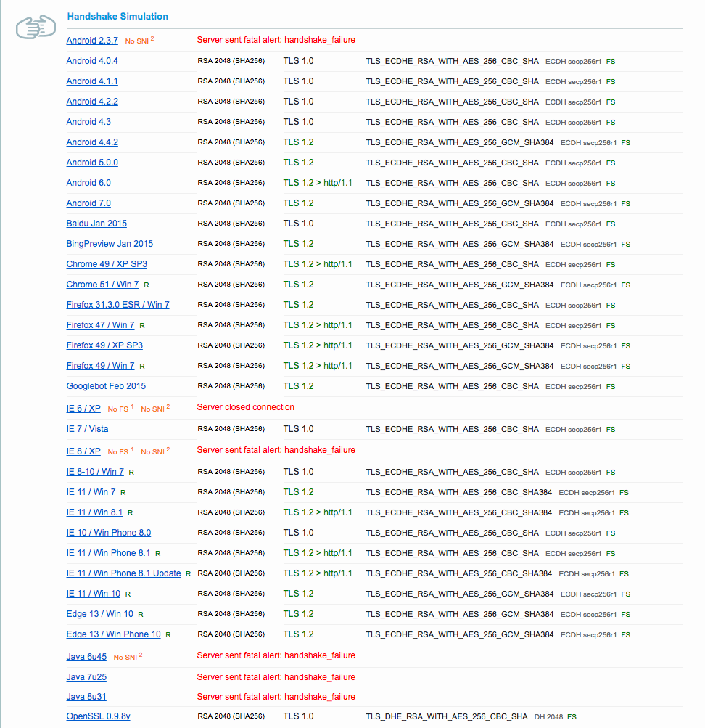Open the Android 2.3.7 client link
Screen dimensions: 705x728
92,41
